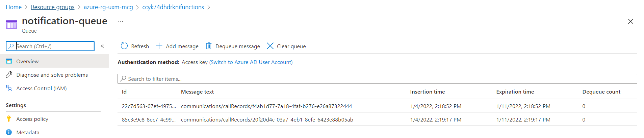Navigate to the azure-rg-uxm-mcg breadcrumb
The height and width of the screenshot is (138, 644).
click(x=108, y=7)
